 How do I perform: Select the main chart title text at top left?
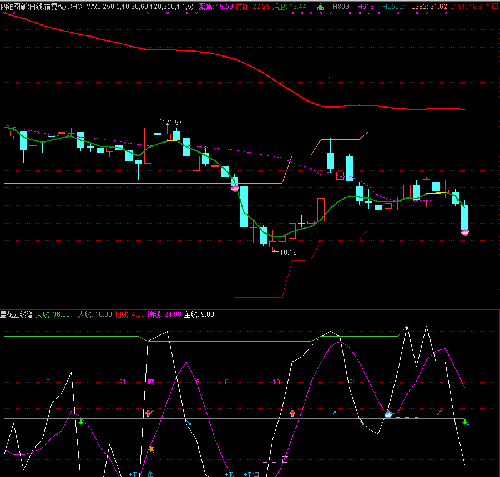(42, 6)
